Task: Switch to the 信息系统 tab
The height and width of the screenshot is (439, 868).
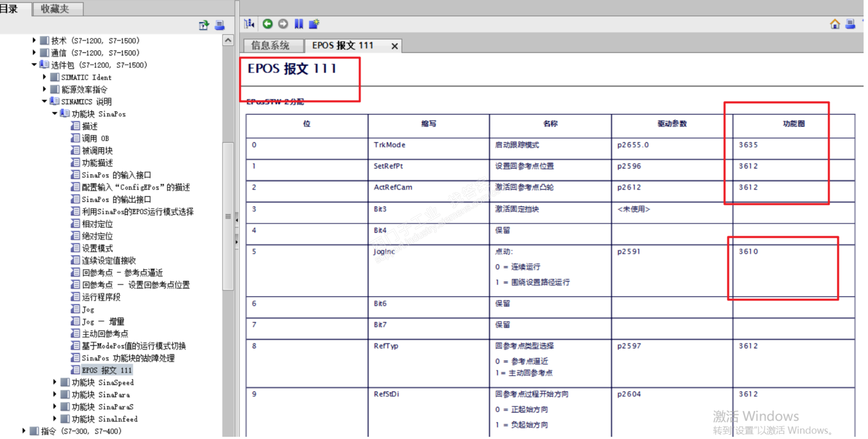Action: coord(270,46)
